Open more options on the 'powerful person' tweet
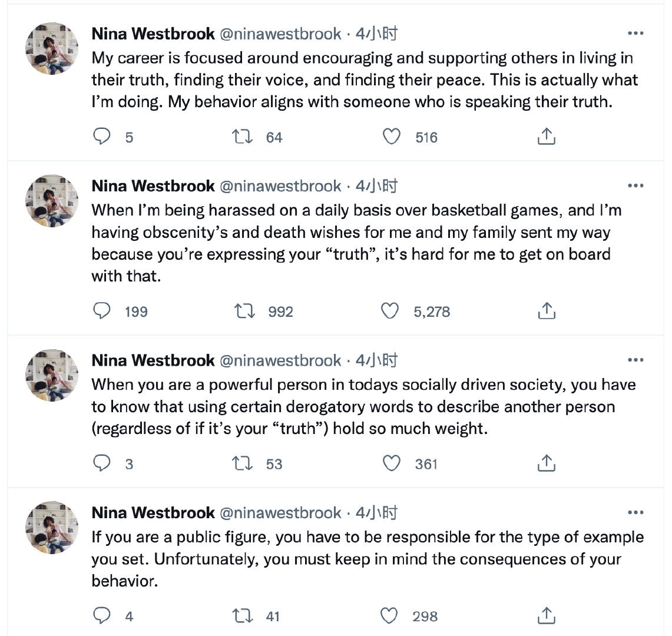Viewport: 672px width, 636px height. pos(635,360)
